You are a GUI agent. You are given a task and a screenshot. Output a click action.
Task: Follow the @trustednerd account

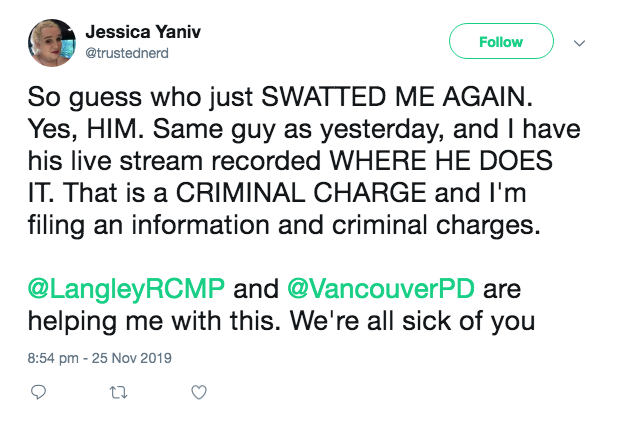(501, 41)
